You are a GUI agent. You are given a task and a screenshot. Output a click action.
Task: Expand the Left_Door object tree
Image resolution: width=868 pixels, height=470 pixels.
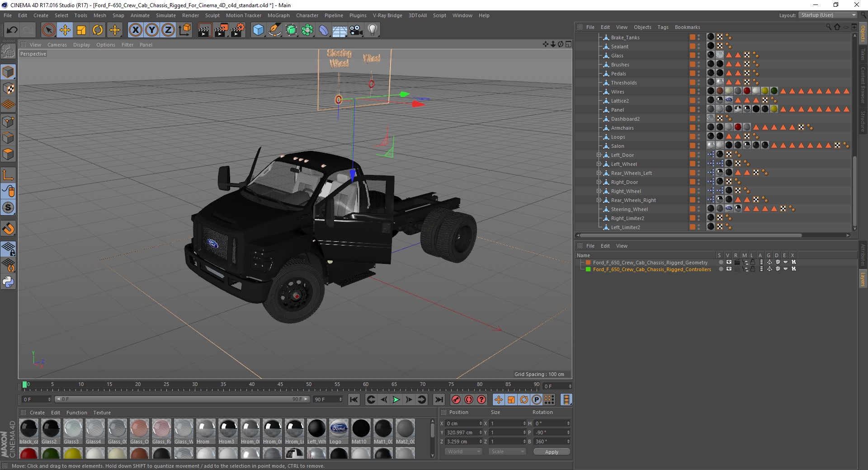599,155
